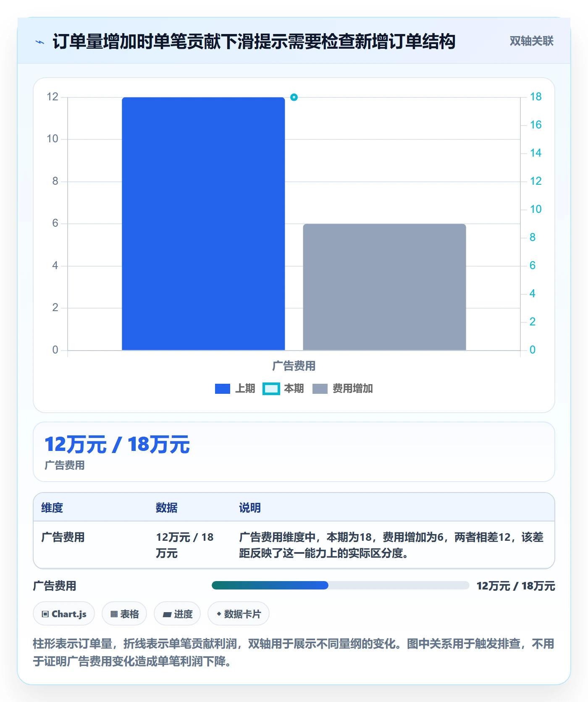Click the 广告费用 label under card value

click(x=65, y=466)
